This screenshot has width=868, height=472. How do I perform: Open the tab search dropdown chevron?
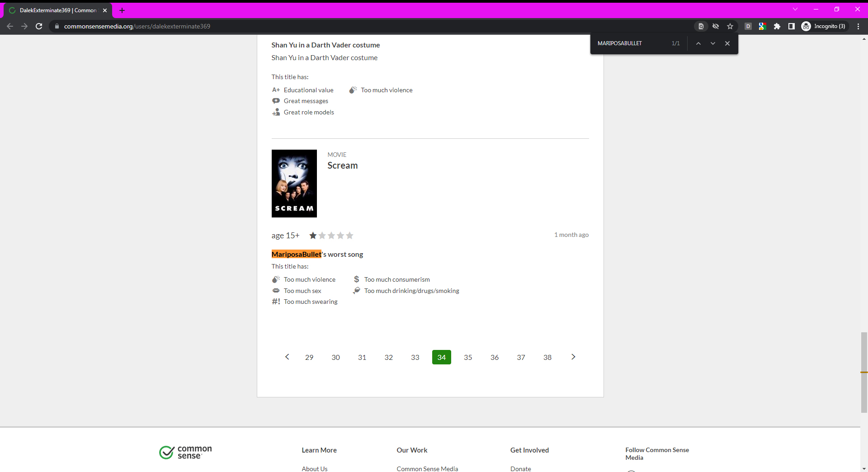pyautogui.click(x=795, y=9)
